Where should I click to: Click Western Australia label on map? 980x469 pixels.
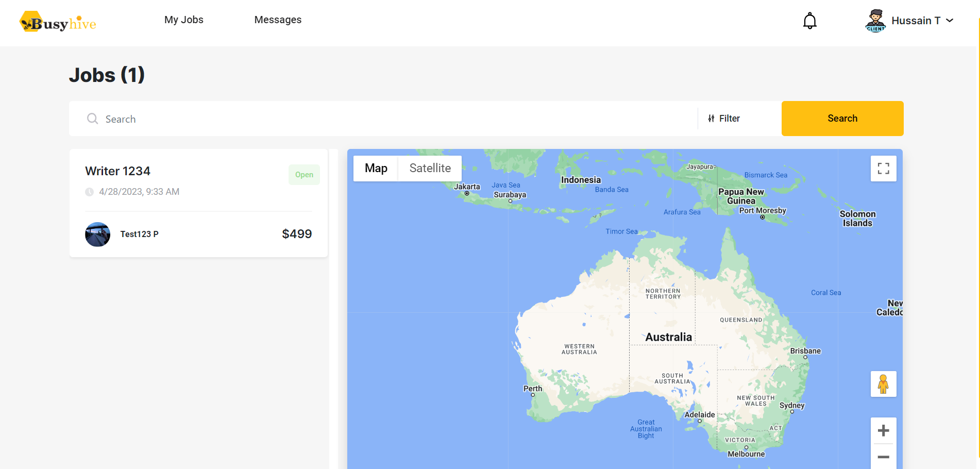tap(579, 349)
